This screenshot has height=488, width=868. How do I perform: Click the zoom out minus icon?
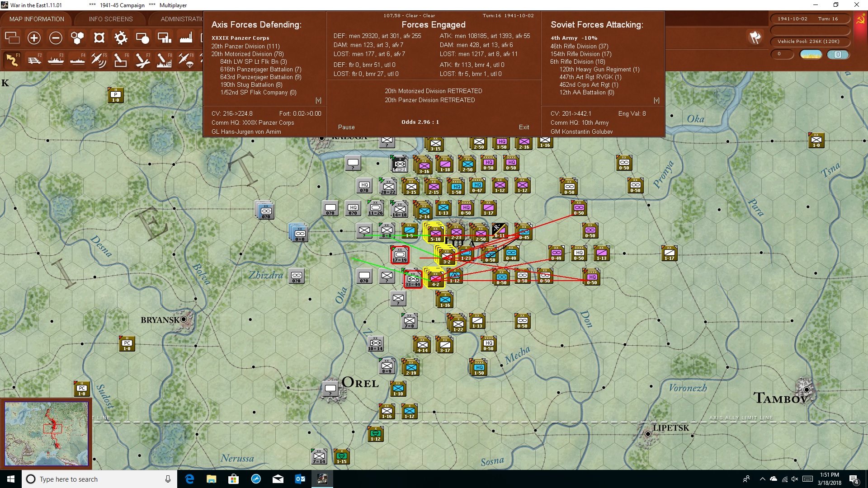point(56,38)
